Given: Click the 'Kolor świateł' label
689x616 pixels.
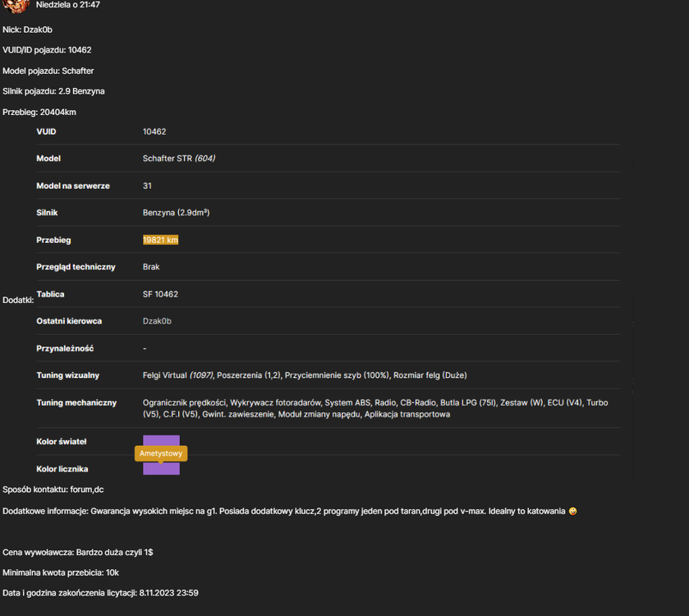Looking at the screenshot, I should (62, 442).
